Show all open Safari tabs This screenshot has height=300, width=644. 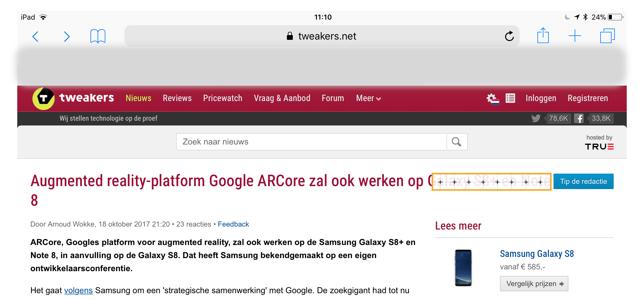coord(607,36)
